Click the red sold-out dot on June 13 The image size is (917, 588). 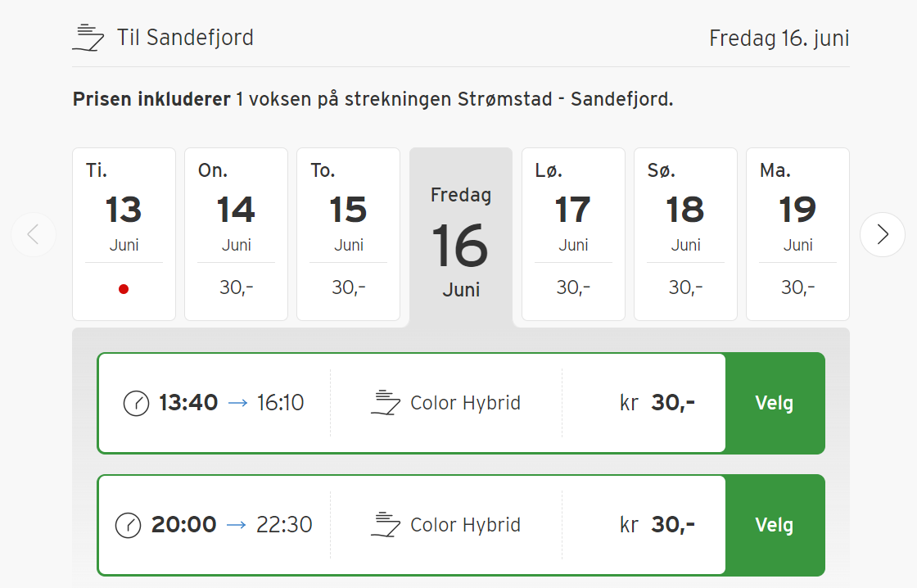(x=124, y=288)
